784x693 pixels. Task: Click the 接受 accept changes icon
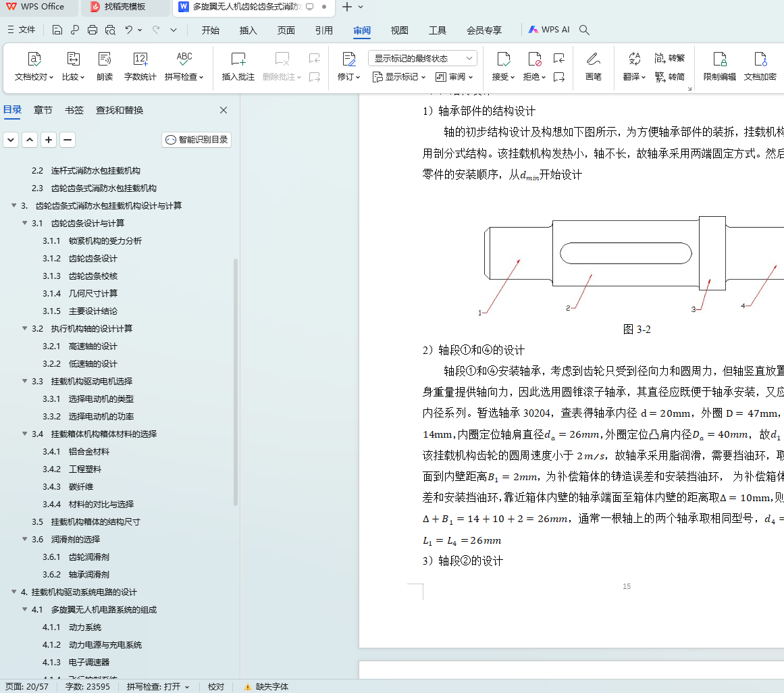click(503, 59)
